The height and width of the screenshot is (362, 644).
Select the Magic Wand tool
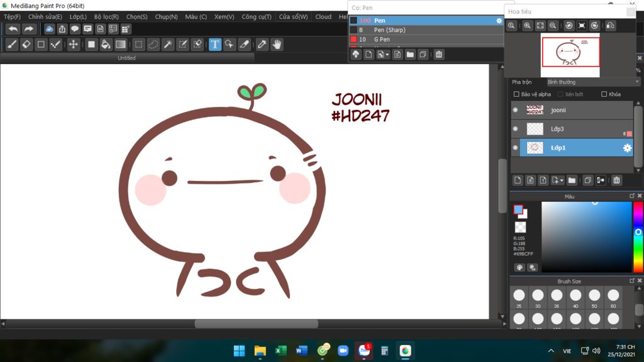point(168,45)
